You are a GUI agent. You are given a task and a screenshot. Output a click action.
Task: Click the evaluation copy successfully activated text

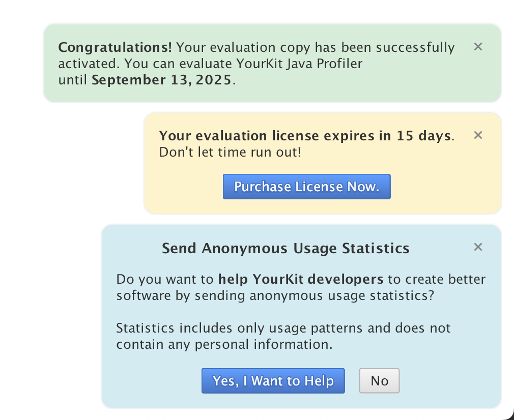tap(316, 48)
